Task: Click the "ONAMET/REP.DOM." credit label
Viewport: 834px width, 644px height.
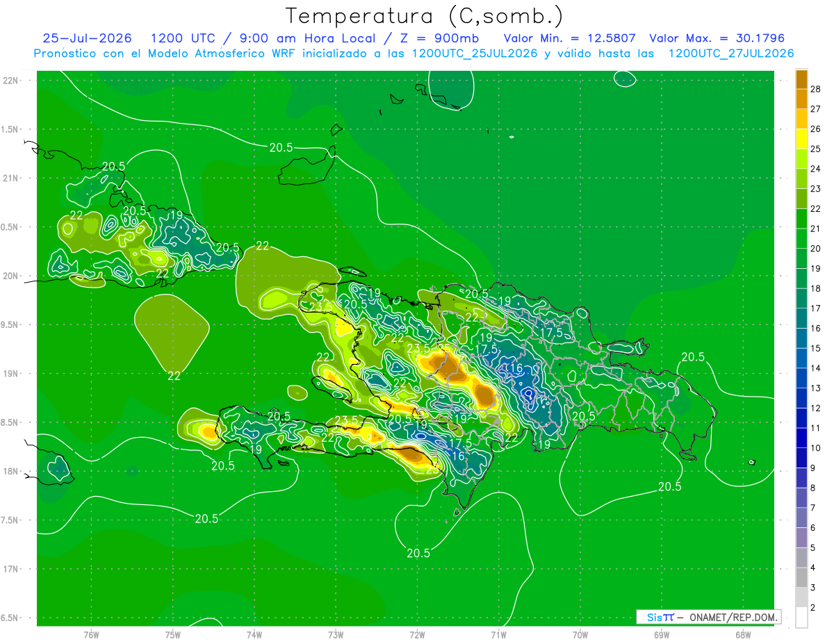Action: [x=734, y=617]
